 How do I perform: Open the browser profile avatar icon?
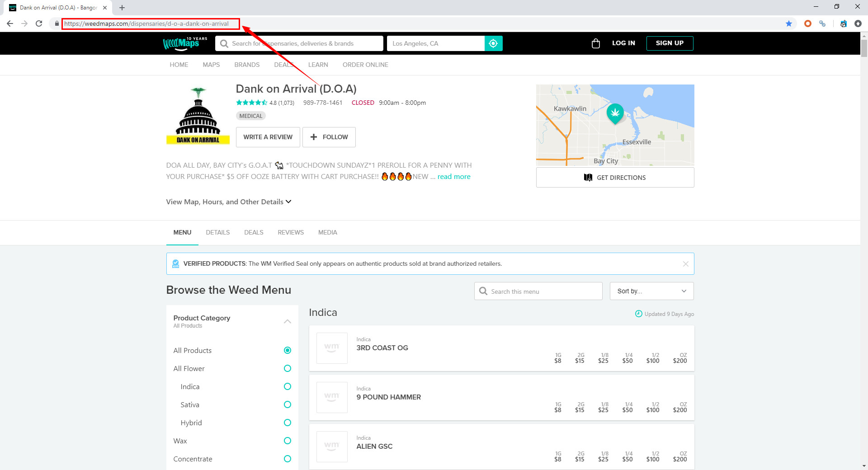844,23
